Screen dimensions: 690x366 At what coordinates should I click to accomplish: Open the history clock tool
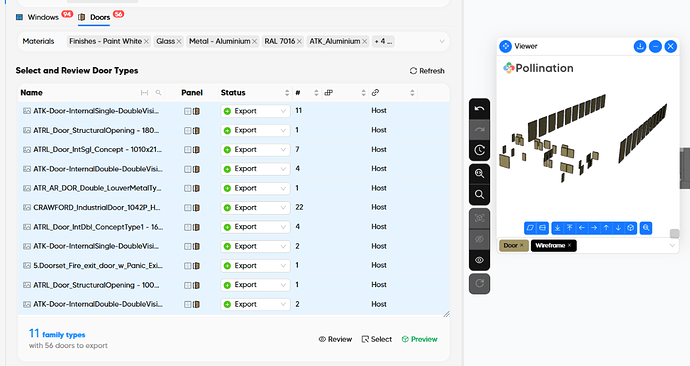[479, 150]
